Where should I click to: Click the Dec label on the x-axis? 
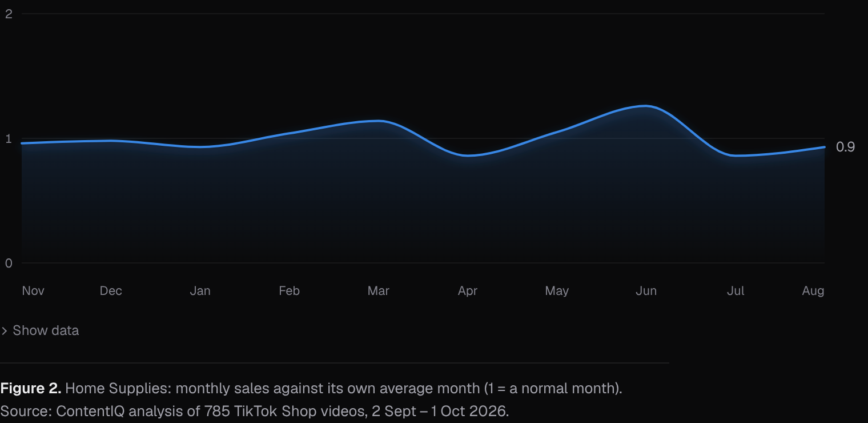pyautogui.click(x=111, y=291)
